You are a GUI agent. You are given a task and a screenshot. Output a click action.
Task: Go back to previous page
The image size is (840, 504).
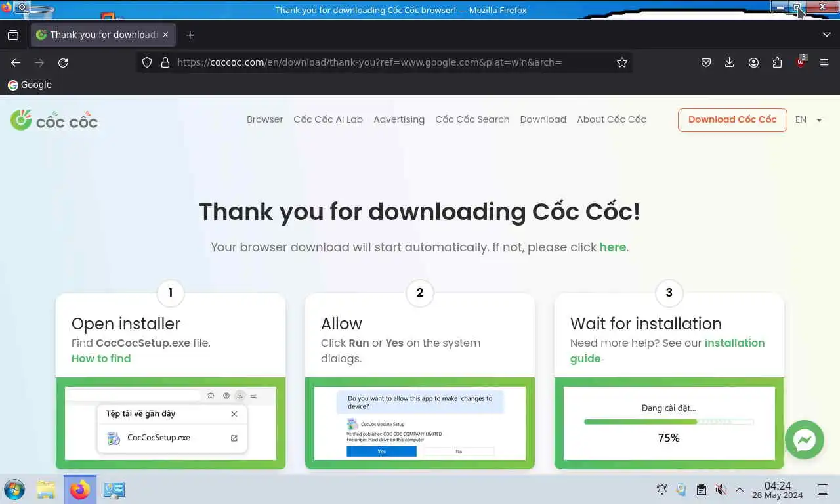coord(16,62)
